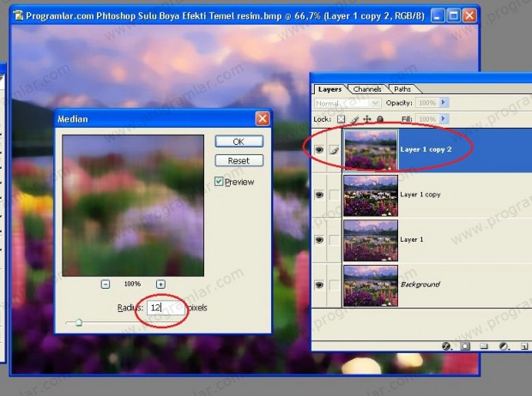Viewport: 532px width, 396px height.
Task: Toggle visibility of Layer 1
Action: pos(319,240)
